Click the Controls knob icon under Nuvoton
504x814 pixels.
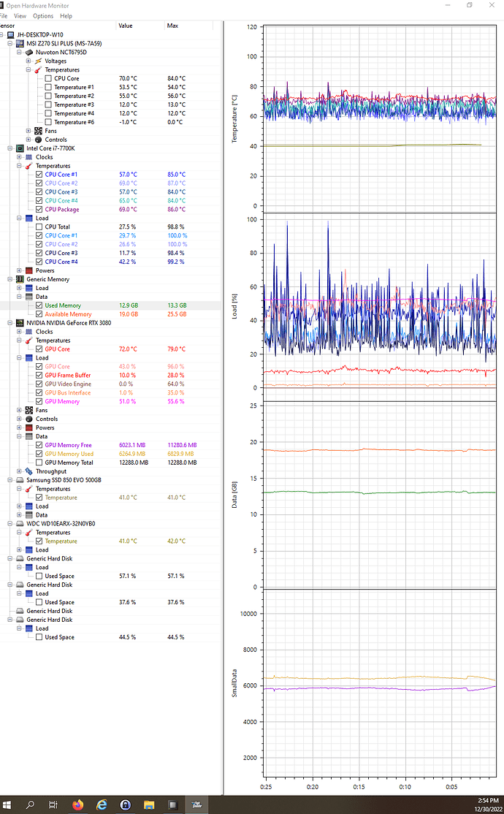(x=39, y=140)
